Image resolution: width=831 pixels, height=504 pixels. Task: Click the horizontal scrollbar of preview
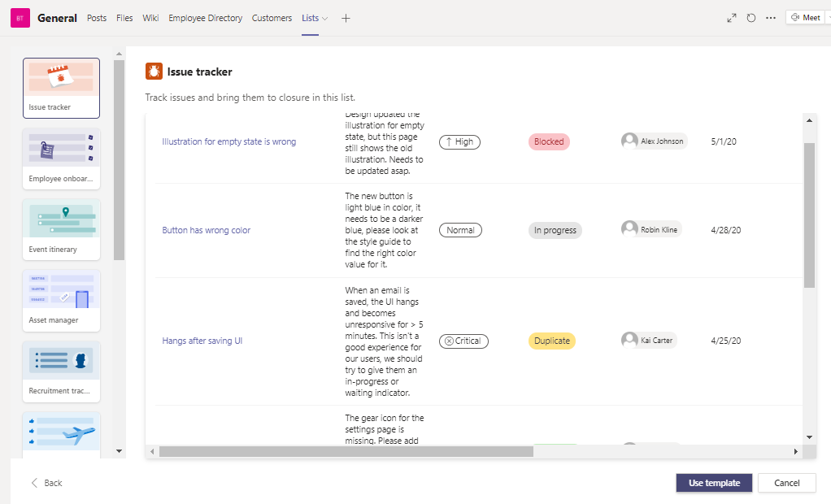(346, 451)
